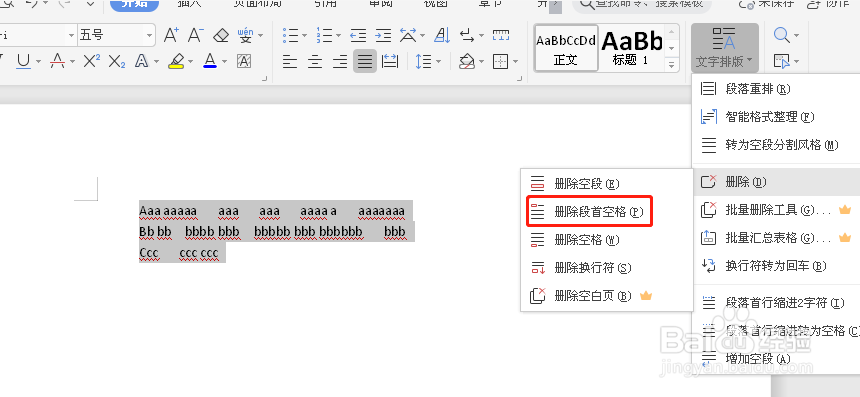Click the distributed alignment icon

[389, 61]
